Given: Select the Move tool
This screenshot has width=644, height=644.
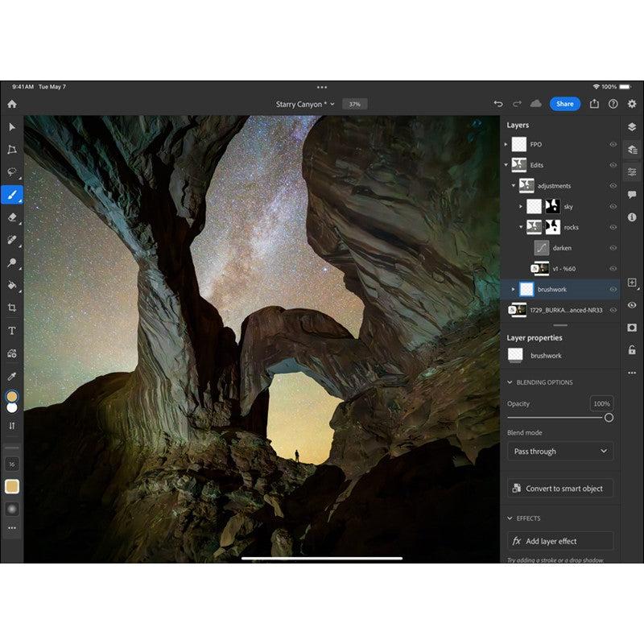Looking at the screenshot, I should 12,127.
